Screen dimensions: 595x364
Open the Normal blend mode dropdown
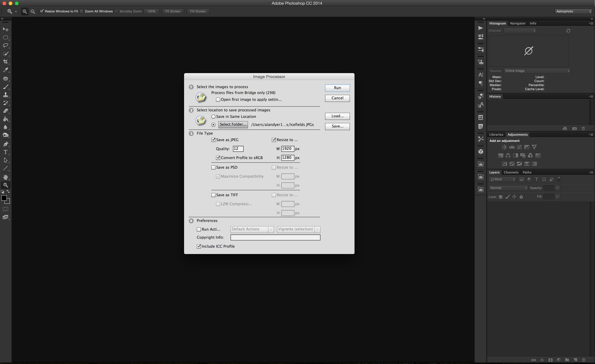pyautogui.click(x=508, y=188)
